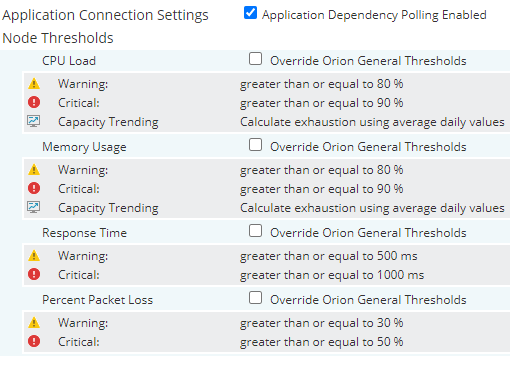Click the Memory Usage critical red icon
The width and height of the screenshot is (510, 366).
click(x=34, y=188)
